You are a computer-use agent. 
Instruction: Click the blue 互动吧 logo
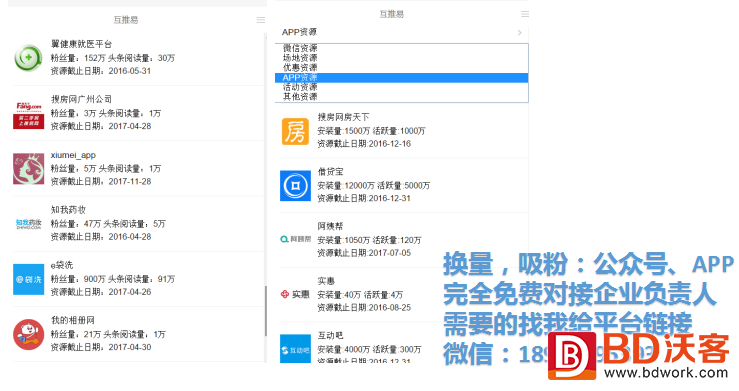tap(296, 349)
